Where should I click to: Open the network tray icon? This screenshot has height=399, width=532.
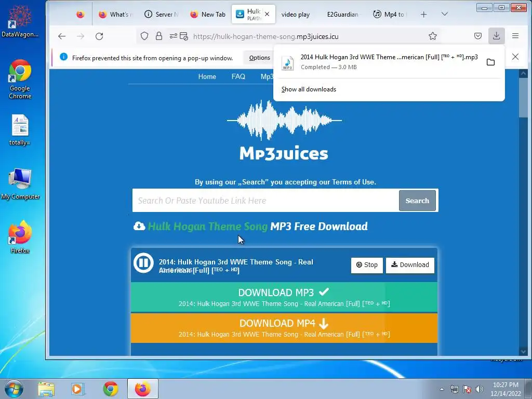point(454,389)
